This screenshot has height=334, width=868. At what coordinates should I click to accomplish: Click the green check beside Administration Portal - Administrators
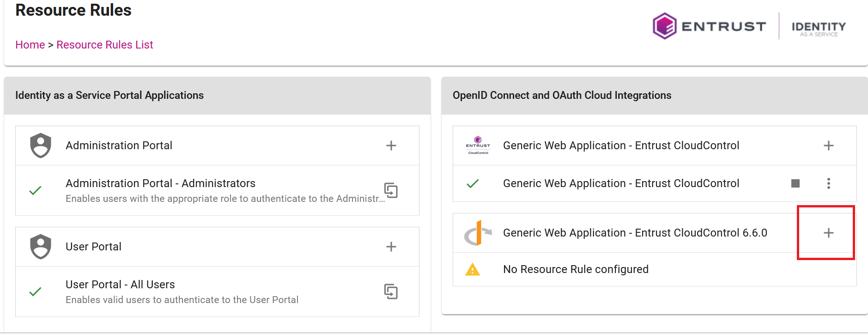(x=36, y=190)
